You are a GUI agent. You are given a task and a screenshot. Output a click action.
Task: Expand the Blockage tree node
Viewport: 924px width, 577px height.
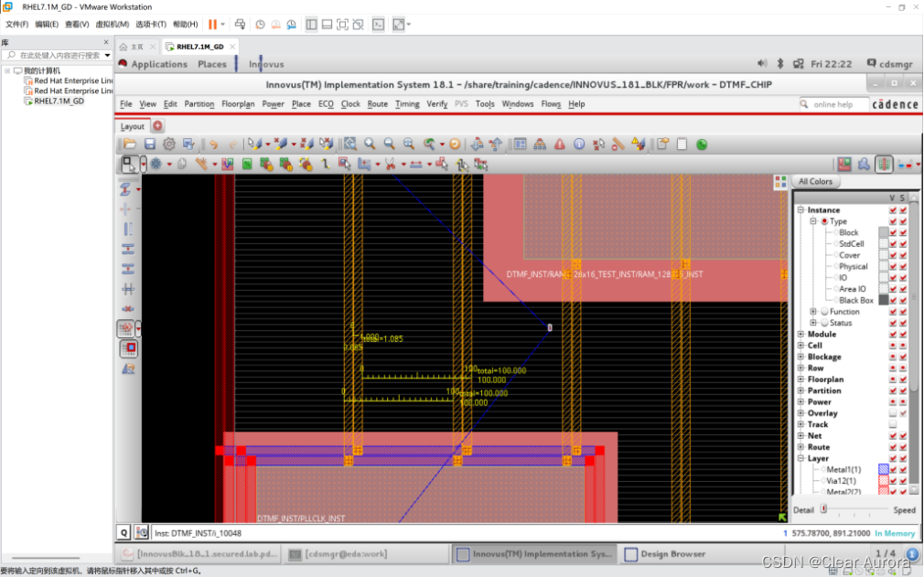(x=800, y=357)
